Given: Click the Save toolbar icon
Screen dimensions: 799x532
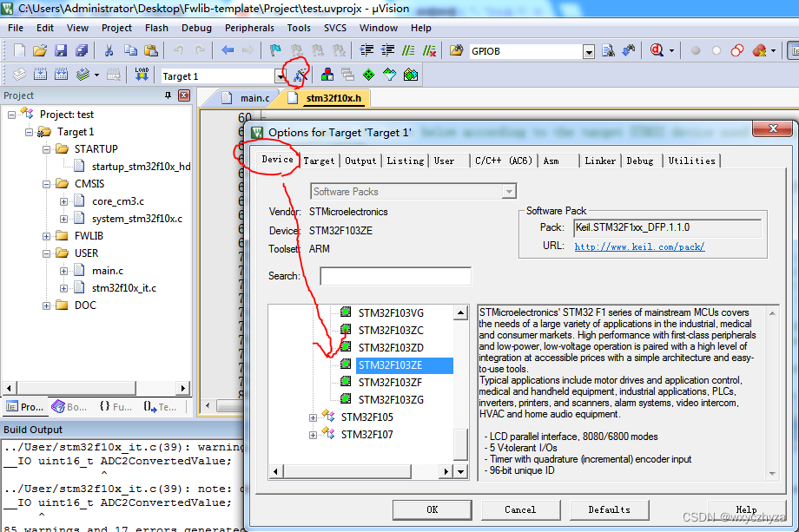Looking at the screenshot, I should point(61,50).
